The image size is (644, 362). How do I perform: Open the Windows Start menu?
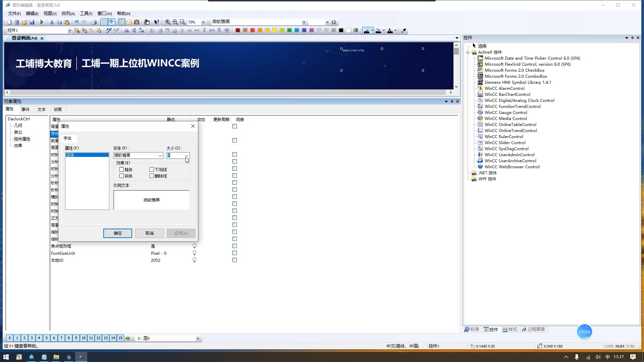point(6,357)
